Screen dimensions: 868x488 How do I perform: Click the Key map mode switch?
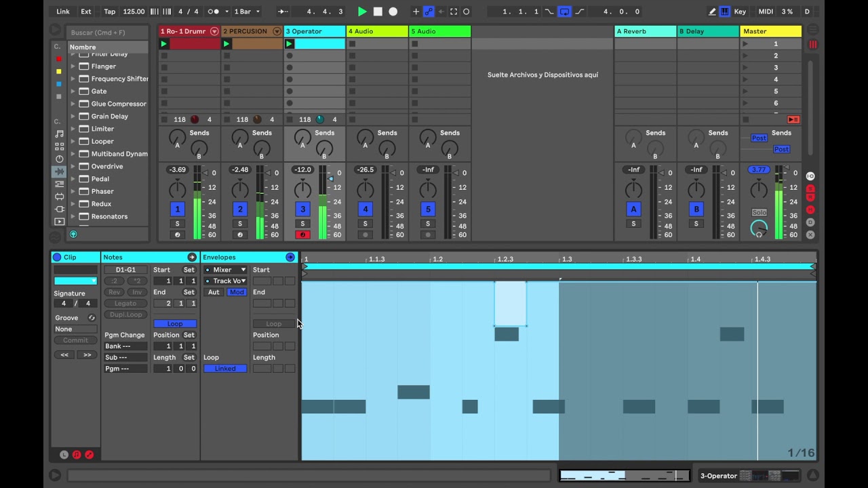740,12
